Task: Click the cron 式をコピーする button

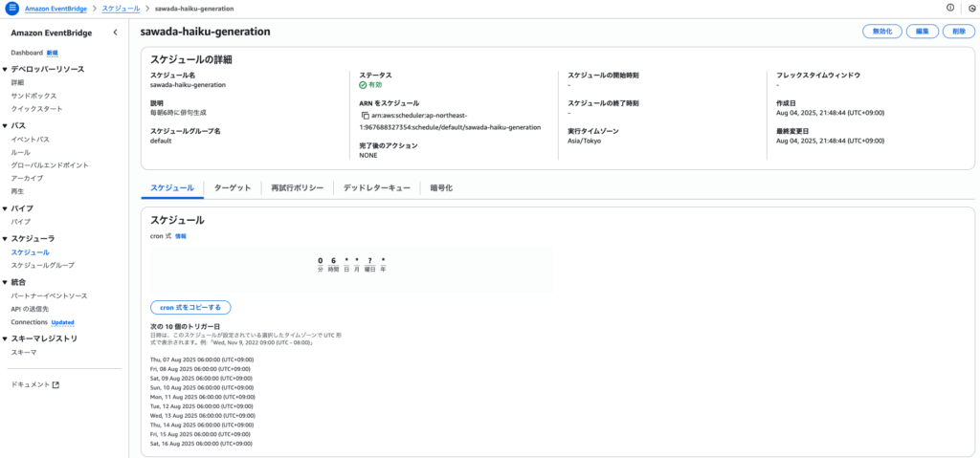Action: [x=190, y=308]
